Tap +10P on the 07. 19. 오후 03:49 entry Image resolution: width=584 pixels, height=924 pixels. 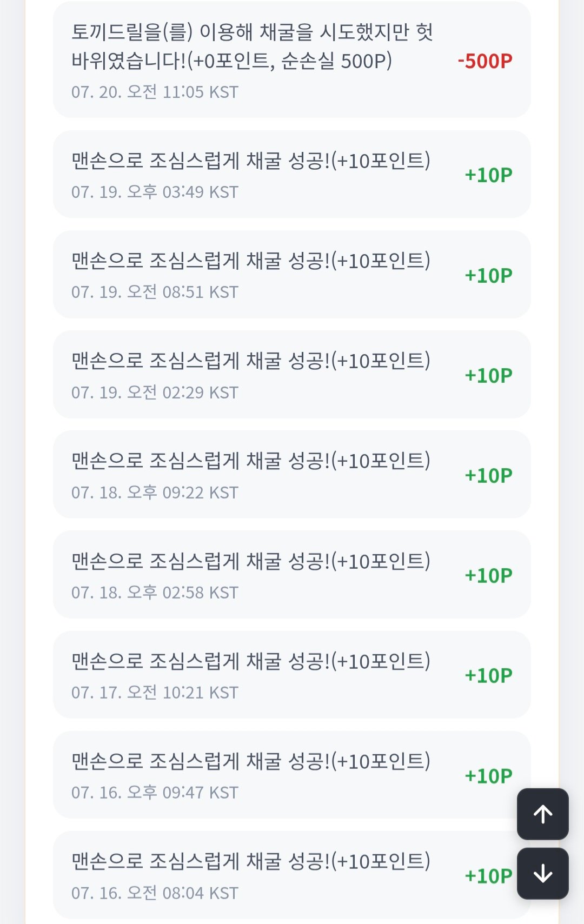[488, 175]
